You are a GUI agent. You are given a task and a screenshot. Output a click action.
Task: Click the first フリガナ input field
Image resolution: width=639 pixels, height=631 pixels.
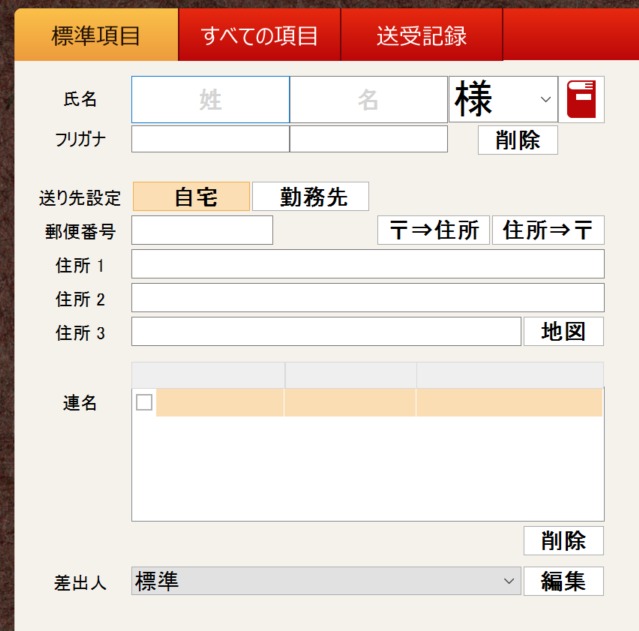pos(210,139)
